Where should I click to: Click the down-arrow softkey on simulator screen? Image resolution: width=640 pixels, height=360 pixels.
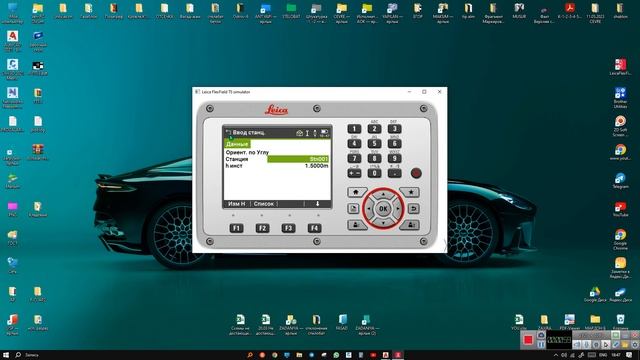pyautogui.click(x=318, y=204)
